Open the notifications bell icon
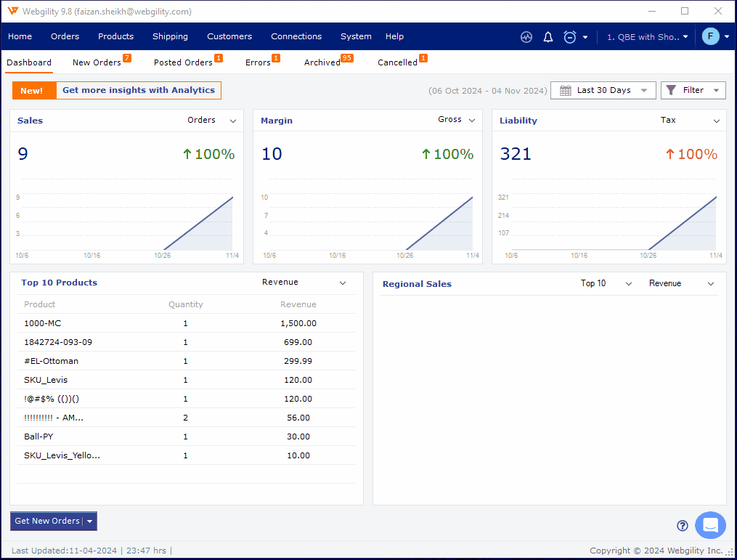Image resolution: width=737 pixels, height=560 pixels. [548, 37]
